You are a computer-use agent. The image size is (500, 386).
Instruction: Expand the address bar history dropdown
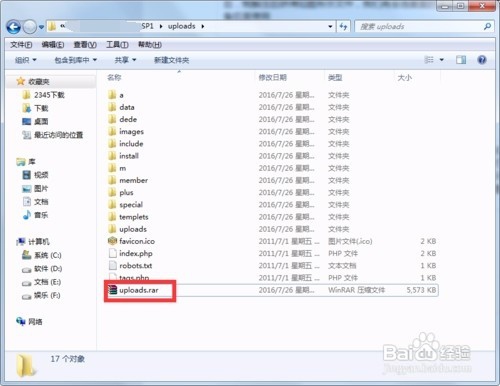[330, 26]
